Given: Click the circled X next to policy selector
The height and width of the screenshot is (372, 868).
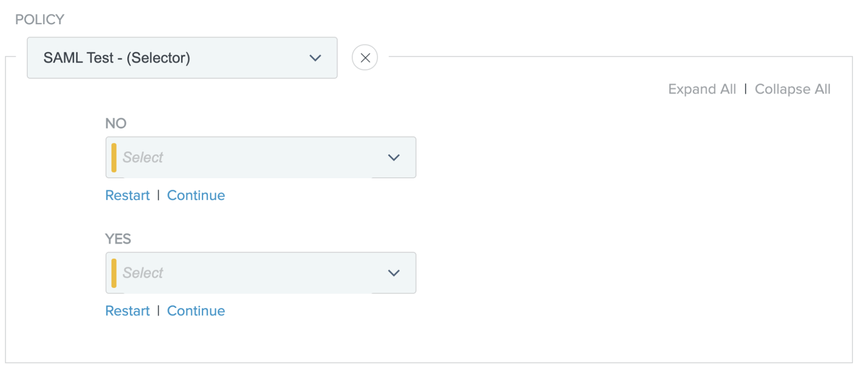Looking at the screenshot, I should point(364,57).
